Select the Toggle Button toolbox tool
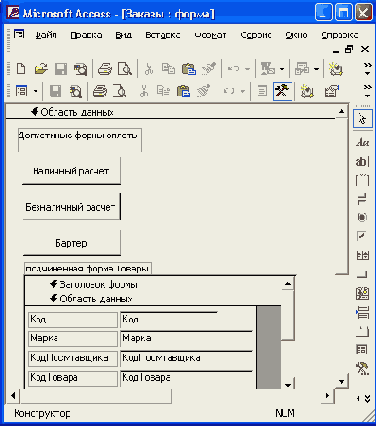The image size is (376, 426). coord(362,199)
